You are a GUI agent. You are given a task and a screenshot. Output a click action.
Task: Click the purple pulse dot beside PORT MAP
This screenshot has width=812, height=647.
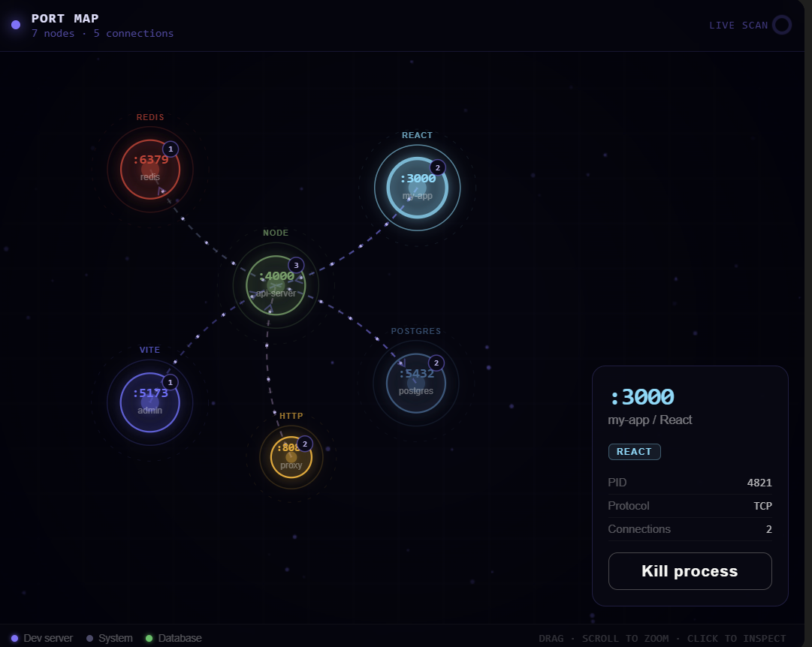coord(14,25)
